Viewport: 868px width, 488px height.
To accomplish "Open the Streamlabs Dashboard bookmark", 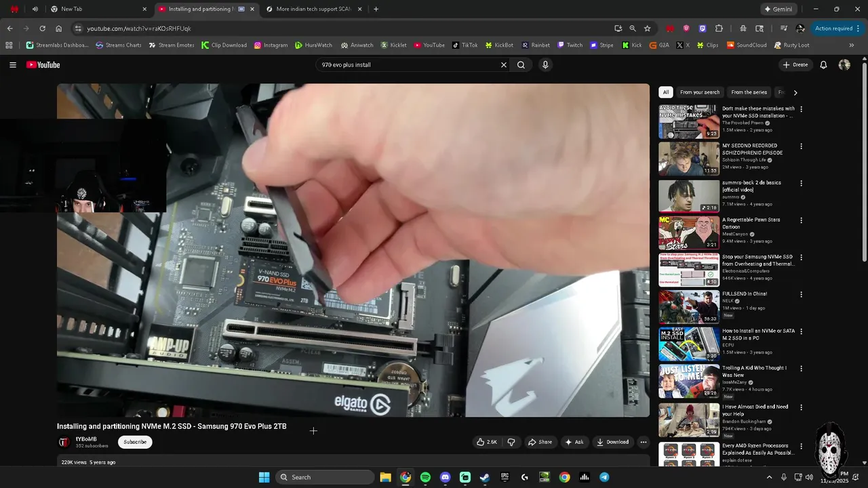I will pos(58,45).
